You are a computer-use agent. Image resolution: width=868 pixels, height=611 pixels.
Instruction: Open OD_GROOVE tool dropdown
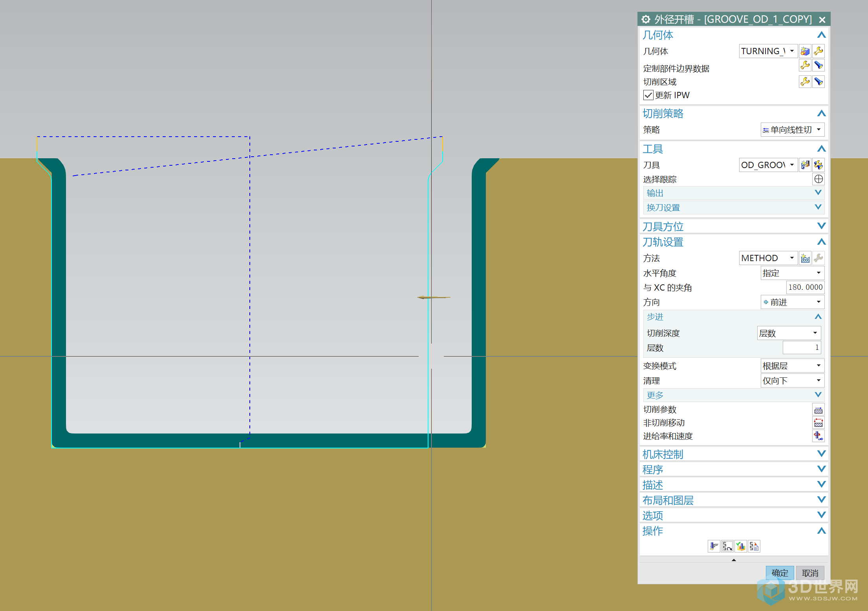[x=768, y=165]
